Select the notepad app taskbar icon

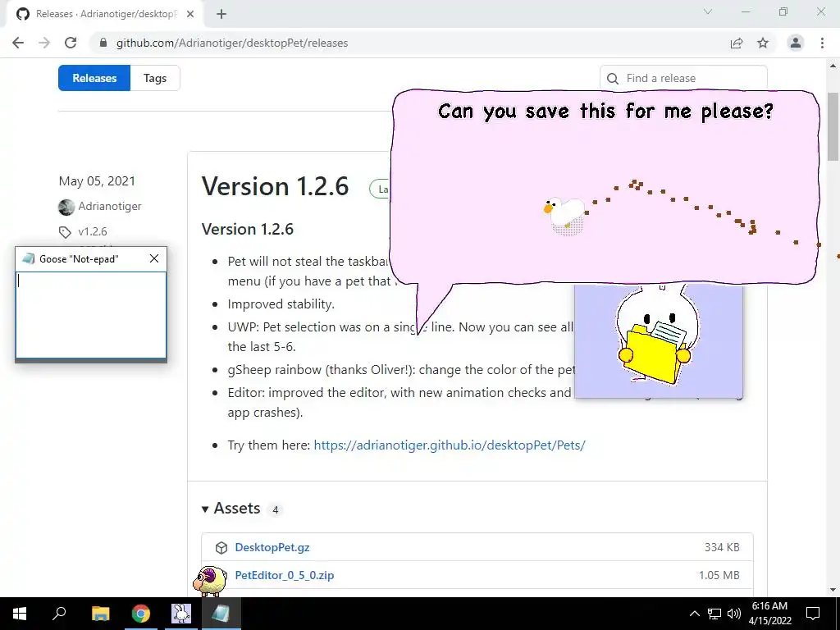click(221, 614)
